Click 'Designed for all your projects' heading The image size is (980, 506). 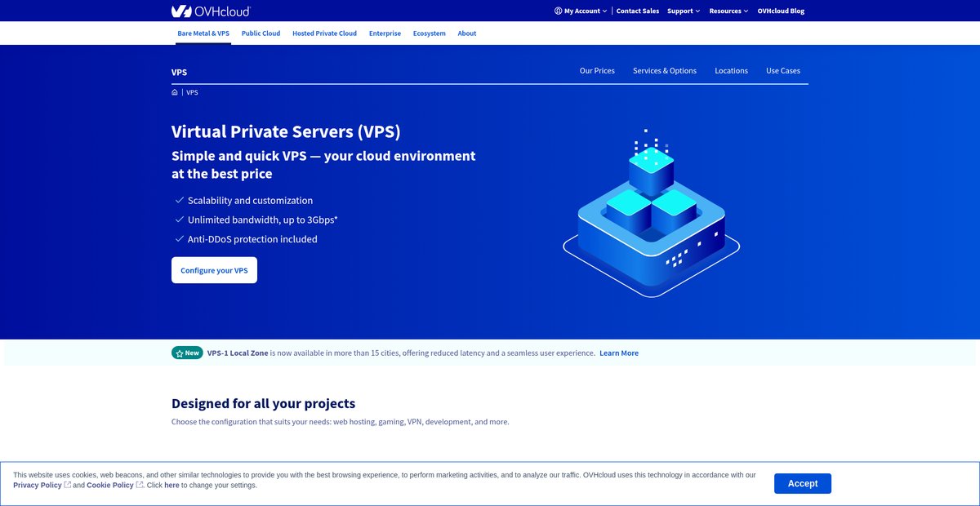coord(263,403)
